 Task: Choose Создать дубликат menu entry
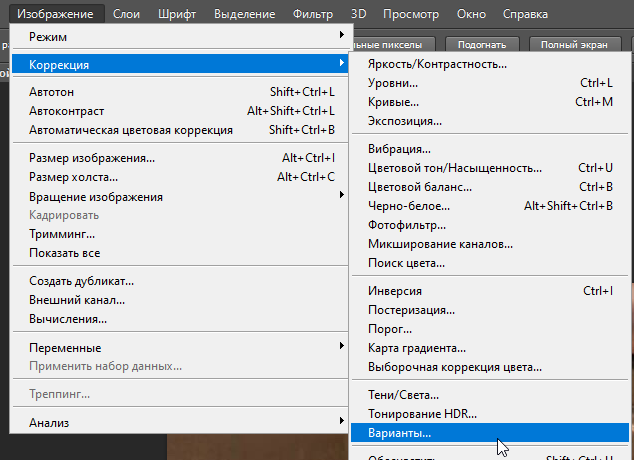82,281
